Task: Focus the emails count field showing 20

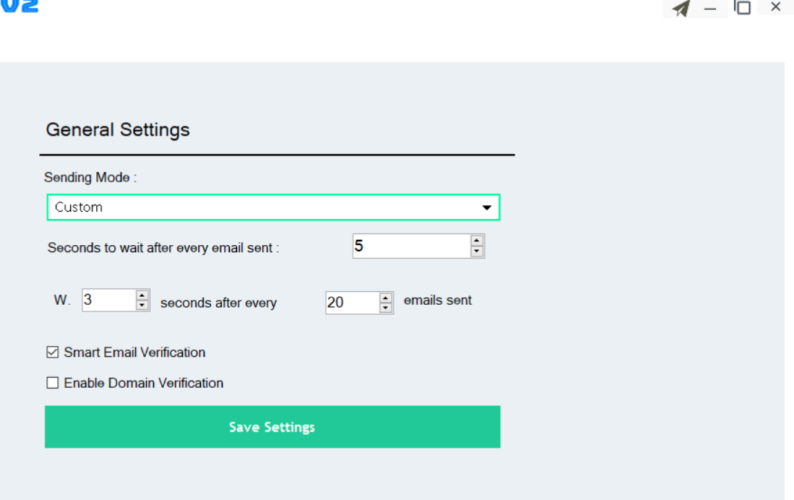Action: point(351,303)
